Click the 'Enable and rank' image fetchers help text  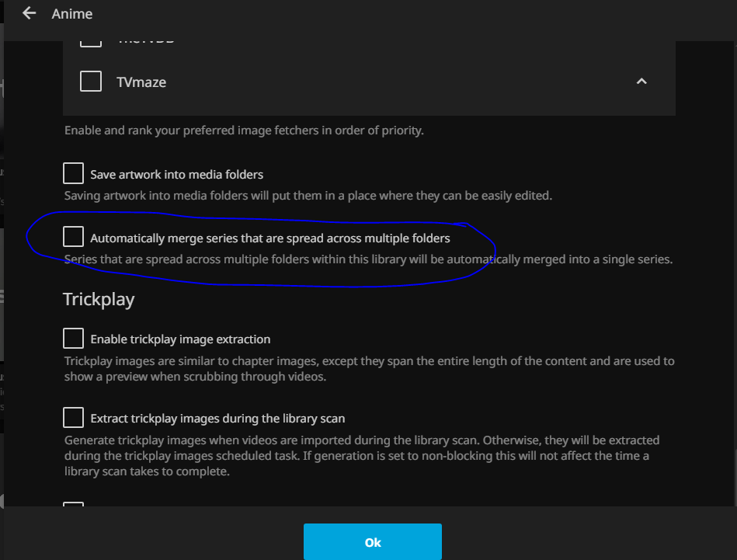point(244,130)
